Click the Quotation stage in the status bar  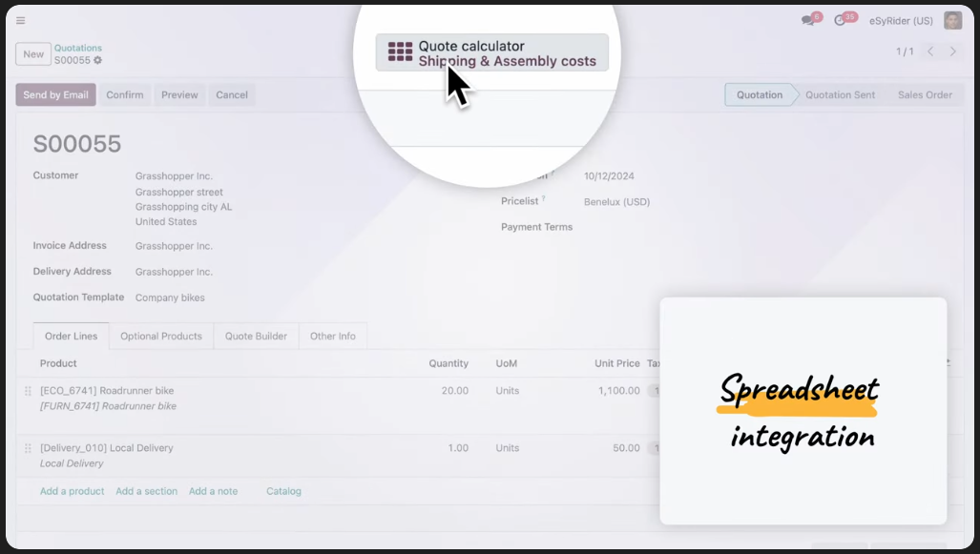759,94
